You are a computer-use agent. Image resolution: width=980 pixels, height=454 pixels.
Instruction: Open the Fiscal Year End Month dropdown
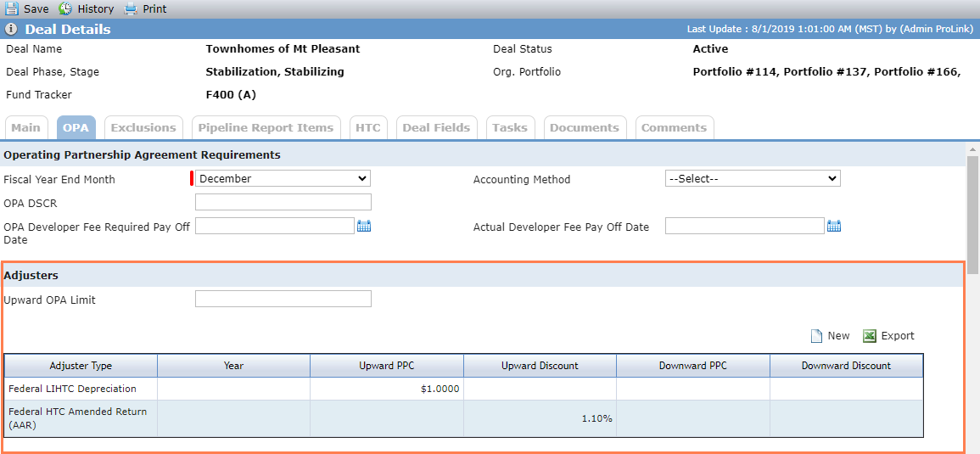click(283, 179)
